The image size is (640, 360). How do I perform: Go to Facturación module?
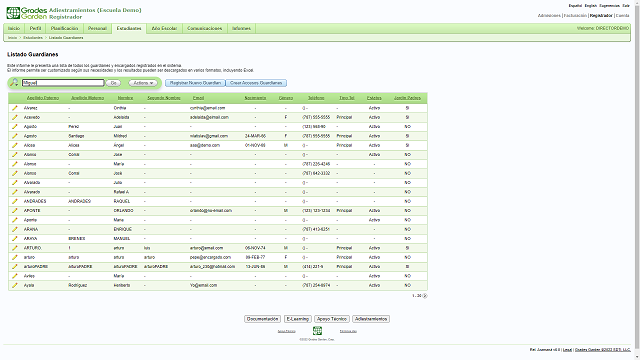575,16
